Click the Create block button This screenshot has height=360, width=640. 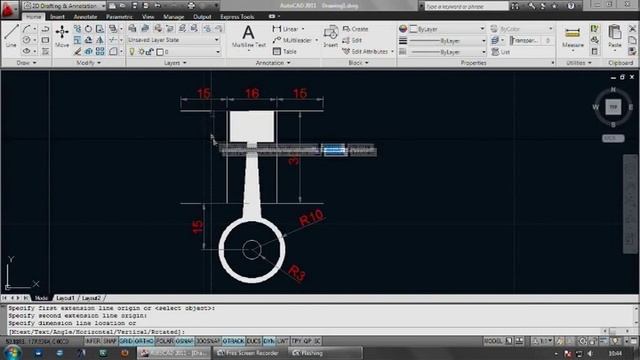[x=356, y=29]
